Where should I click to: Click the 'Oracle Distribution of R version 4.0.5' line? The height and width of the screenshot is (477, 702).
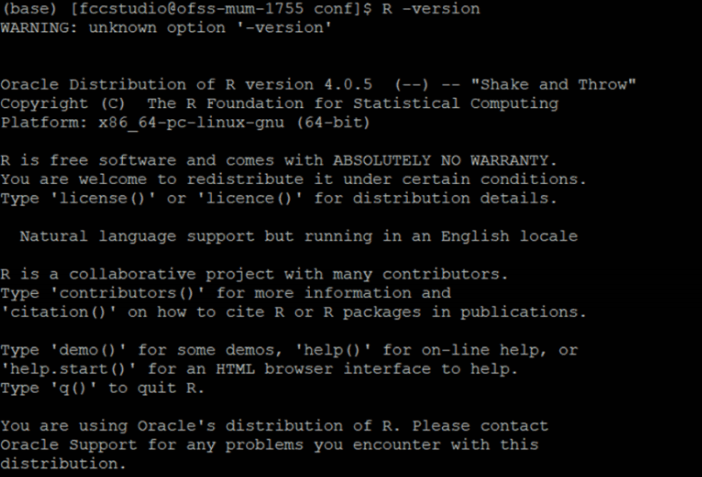coord(318,85)
